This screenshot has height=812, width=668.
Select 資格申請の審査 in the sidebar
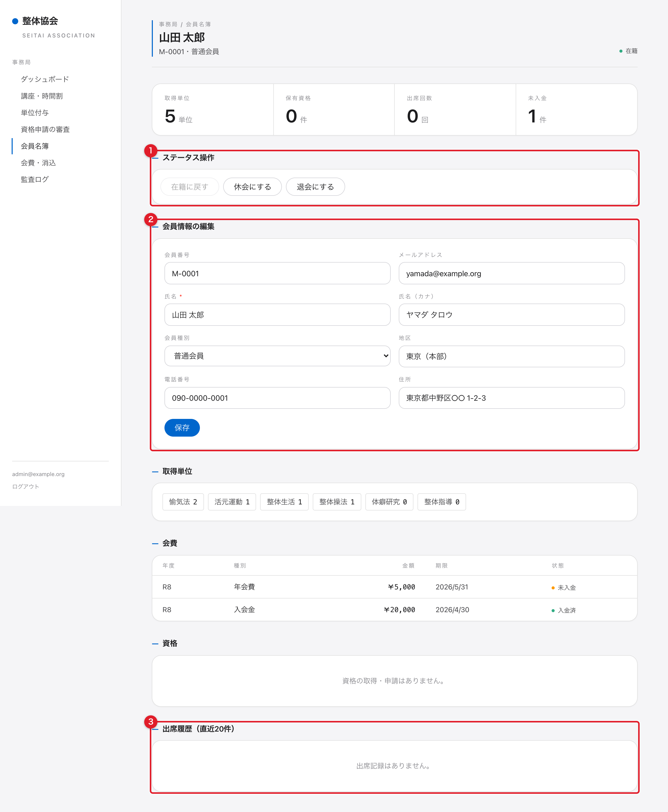[45, 129]
